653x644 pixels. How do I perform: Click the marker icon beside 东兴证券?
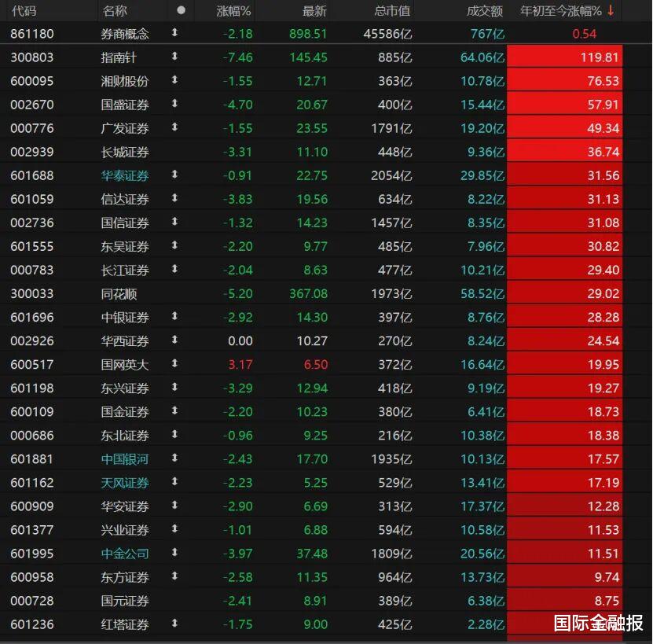pyautogui.click(x=174, y=387)
